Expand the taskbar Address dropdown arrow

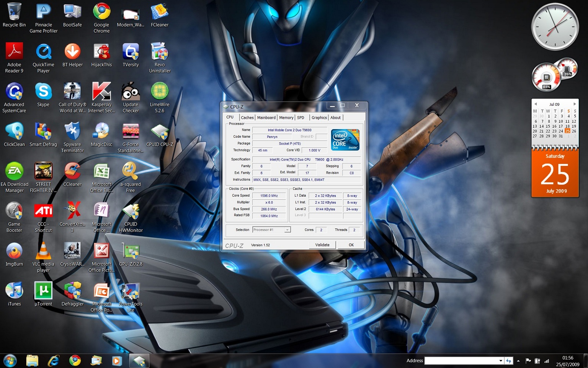point(501,361)
